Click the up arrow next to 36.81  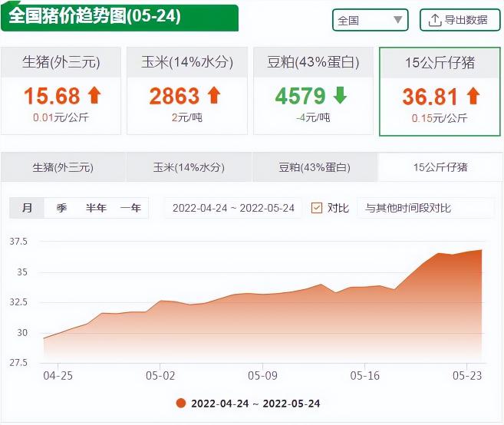pos(473,97)
